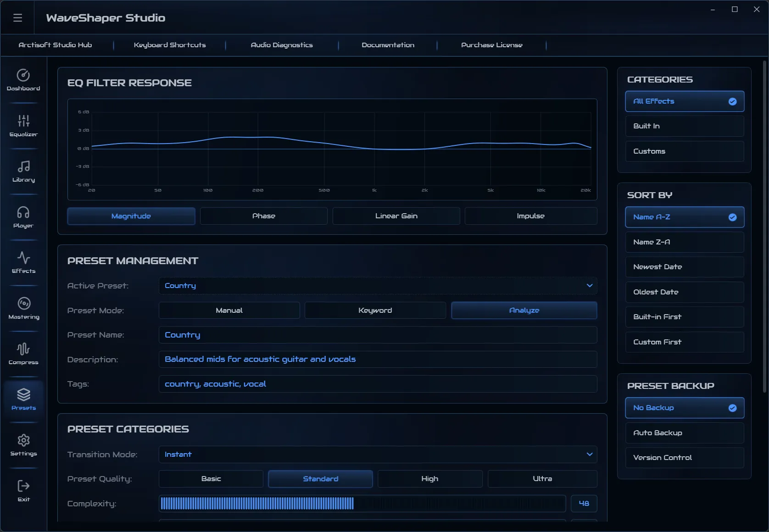Open the Mastering section
Screen dimensions: 769x532
tap(23, 308)
